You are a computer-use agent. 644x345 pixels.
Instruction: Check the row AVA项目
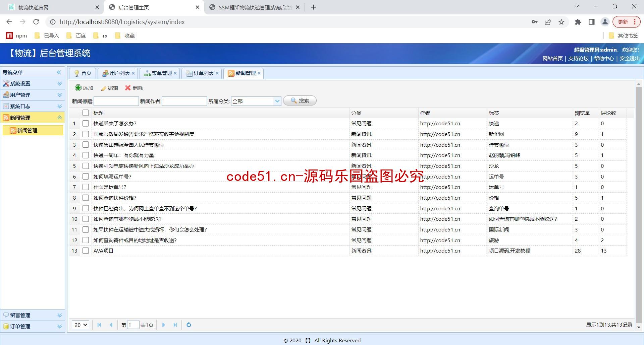click(x=86, y=251)
